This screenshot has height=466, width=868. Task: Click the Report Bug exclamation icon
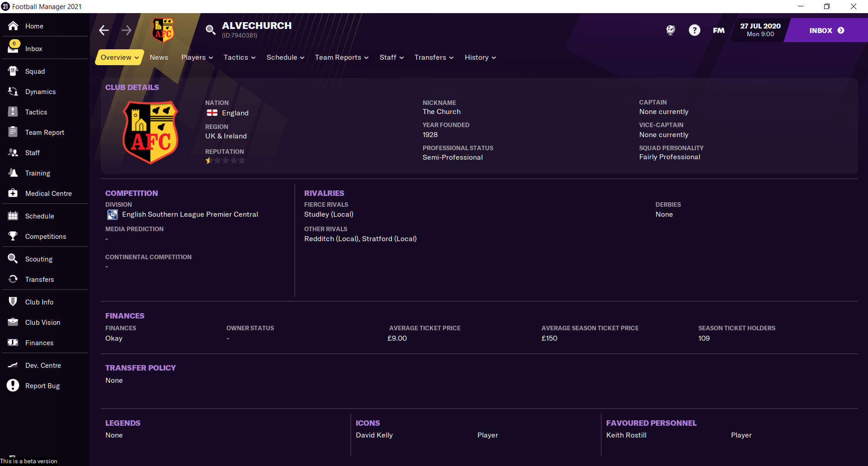click(x=13, y=385)
